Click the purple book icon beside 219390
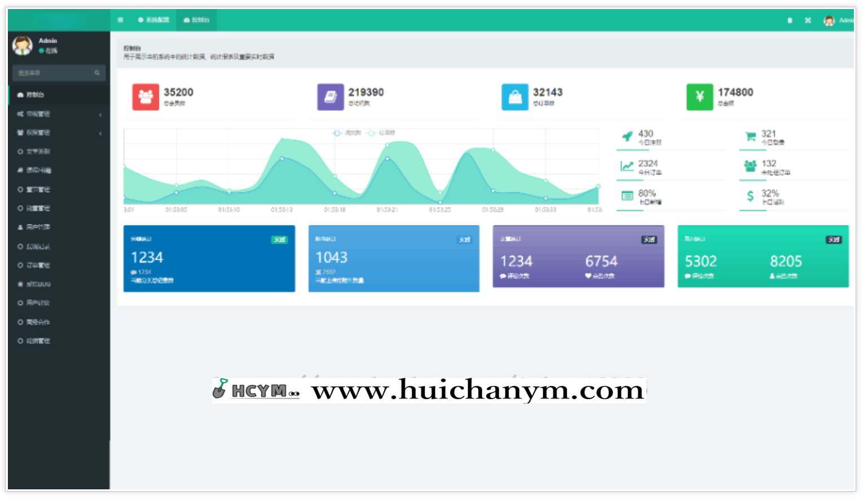Screen dimensions: 868x504 click(x=330, y=97)
